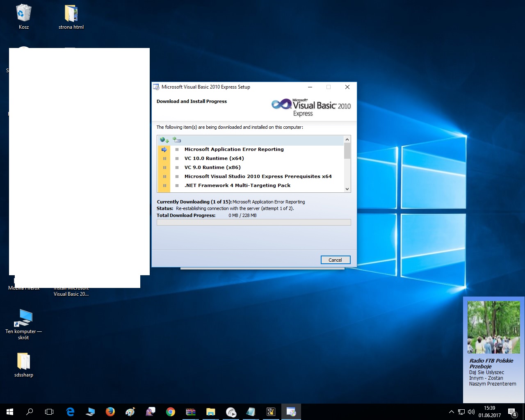Open taskbar search magnifier
525x420 pixels.
tap(30, 412)
